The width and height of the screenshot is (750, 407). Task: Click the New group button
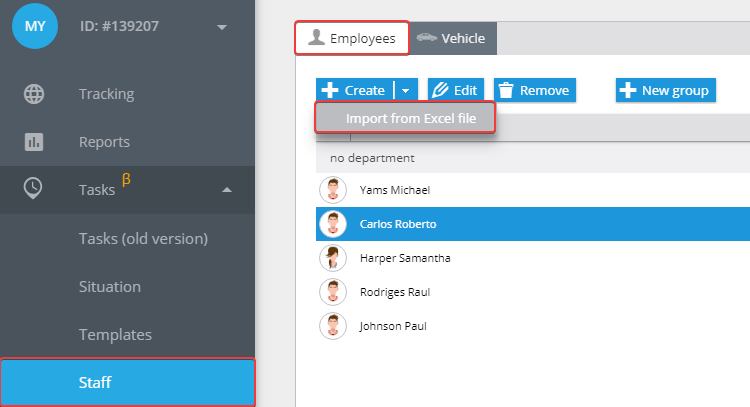[x=666, y=90]
